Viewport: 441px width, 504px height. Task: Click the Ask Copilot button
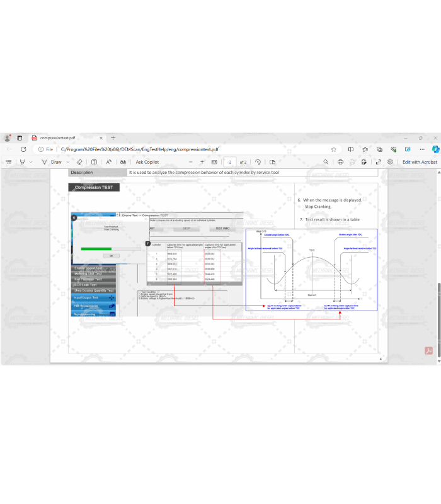point(147,162)
